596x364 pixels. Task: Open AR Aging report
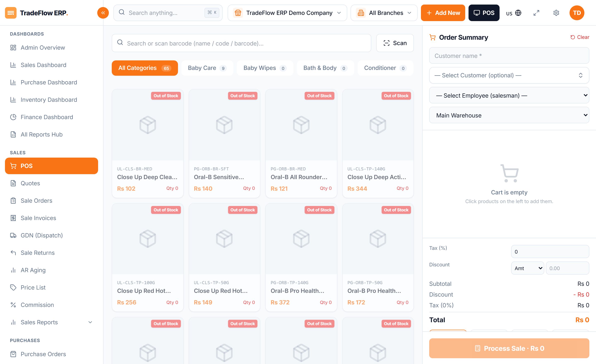click(52, 270)
